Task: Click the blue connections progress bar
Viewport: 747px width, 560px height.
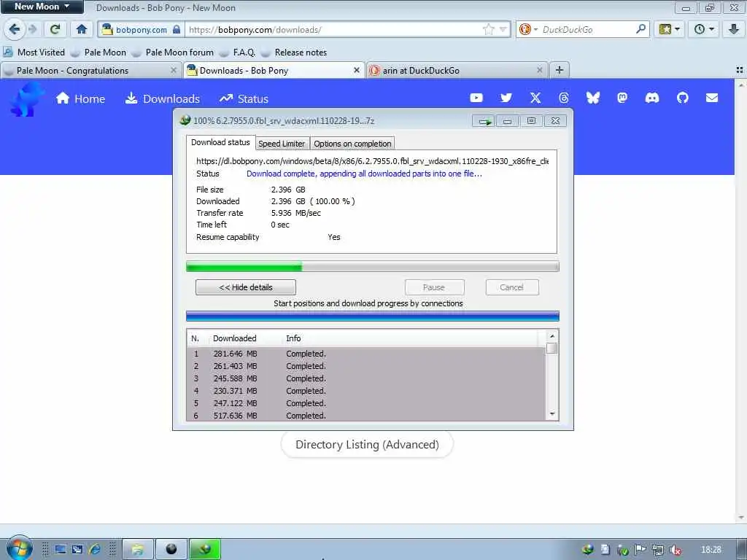Action: (373, 316)
